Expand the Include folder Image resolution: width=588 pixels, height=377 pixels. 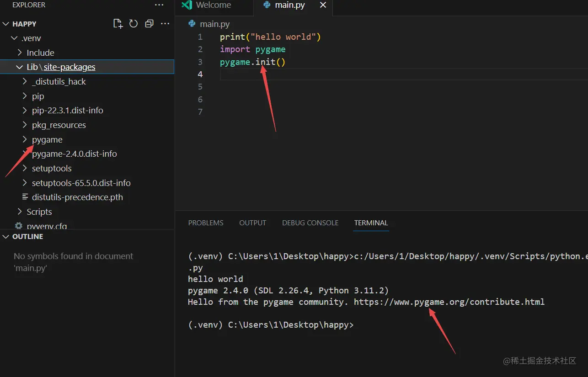point(20,53)
